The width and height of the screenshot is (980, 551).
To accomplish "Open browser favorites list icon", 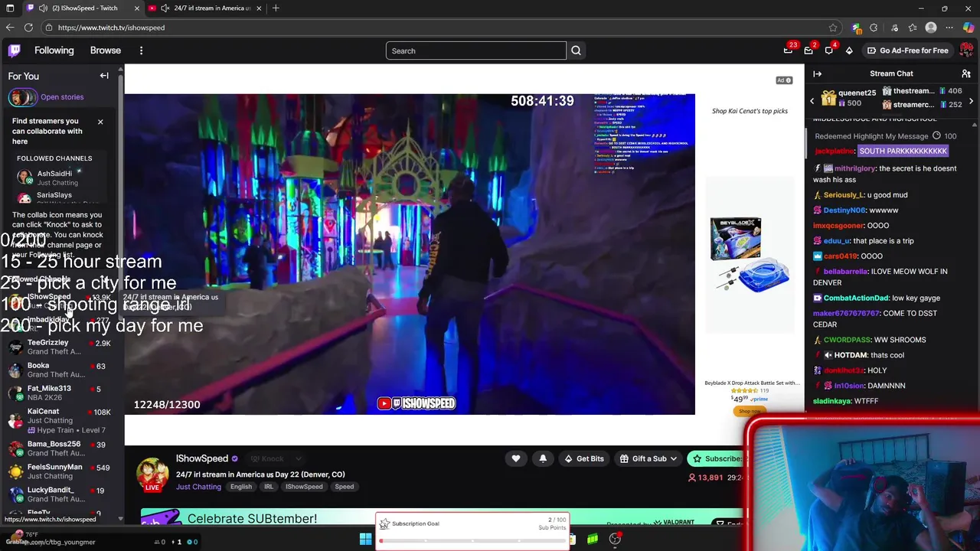I will click(913, 28).
